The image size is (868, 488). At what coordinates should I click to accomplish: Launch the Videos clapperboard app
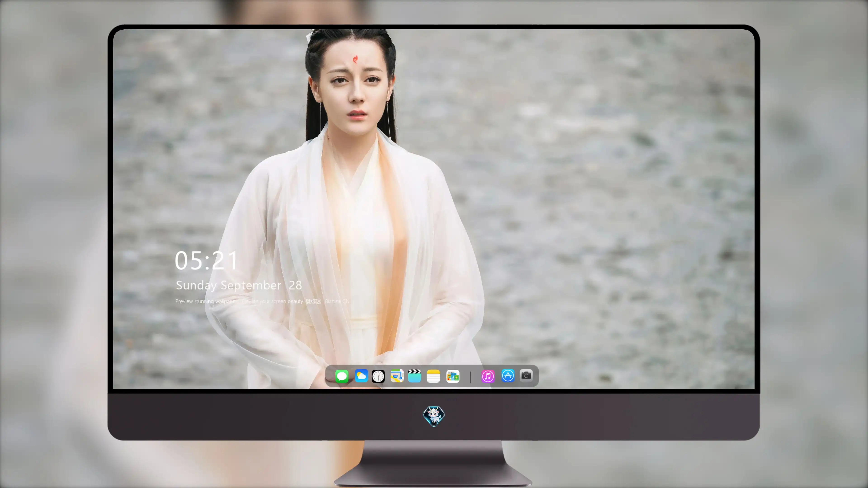(415, 376)
